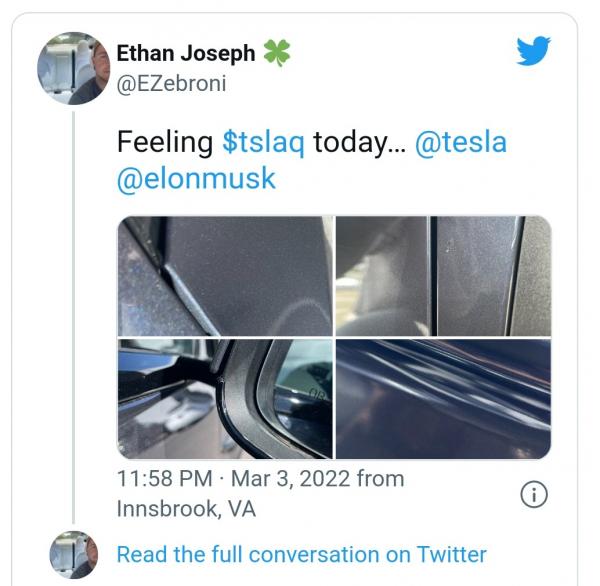This screenshot has width=600, height=586.
Task: Open the @elonmusk mention
Action: 196,179
